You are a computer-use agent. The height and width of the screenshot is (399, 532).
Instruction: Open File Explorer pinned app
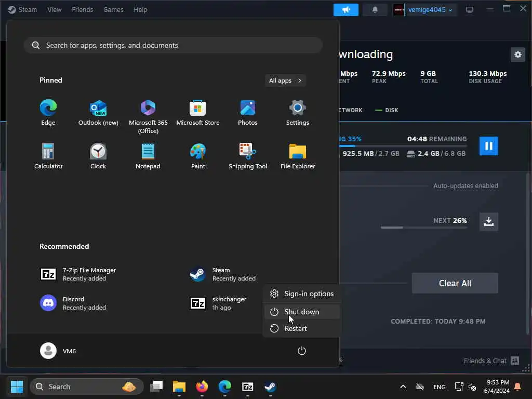coord(298,156)
